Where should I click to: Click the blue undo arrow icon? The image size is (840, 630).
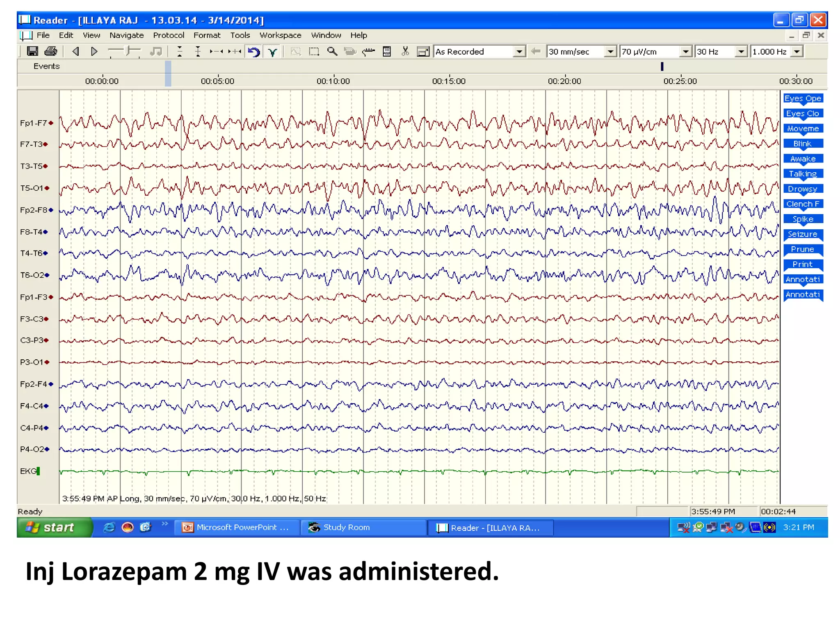pyautogui.click(x=254, y=52)
